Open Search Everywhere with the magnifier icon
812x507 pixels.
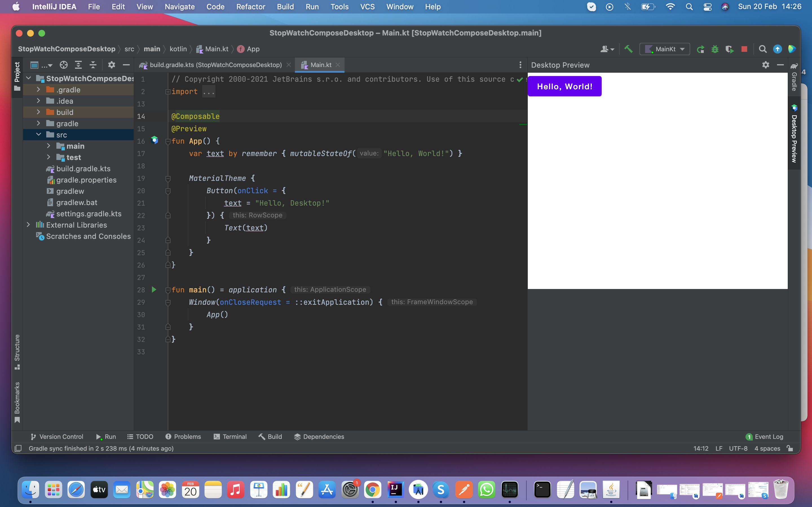click(x=763, y=49)
